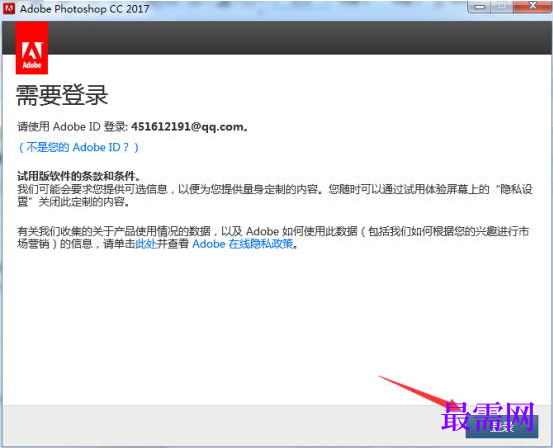The height and width of the screenshot is (448, 553).
Task: Click the purple 最需网 watermark
Action: [x=488, y=417]
